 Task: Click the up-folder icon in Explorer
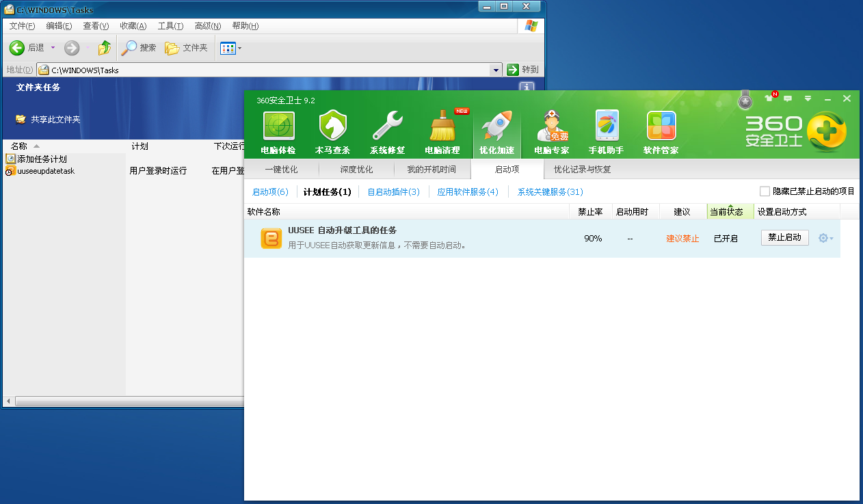pos(105,48)
